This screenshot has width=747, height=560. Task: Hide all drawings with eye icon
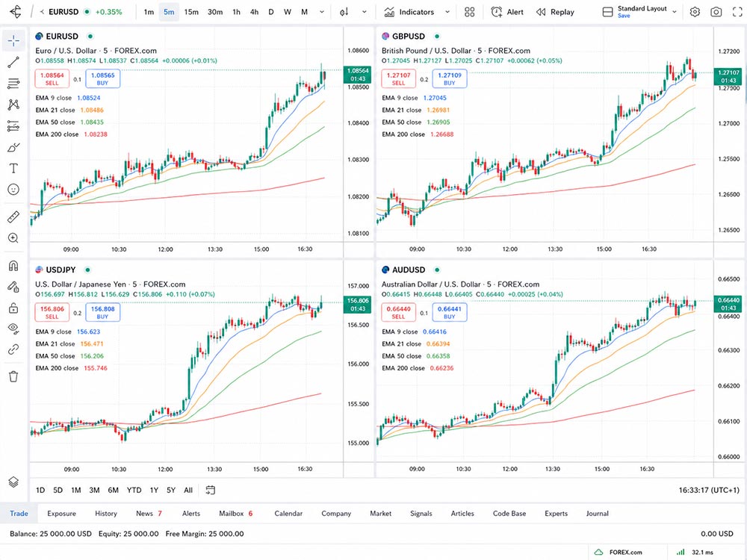point(13,329)
